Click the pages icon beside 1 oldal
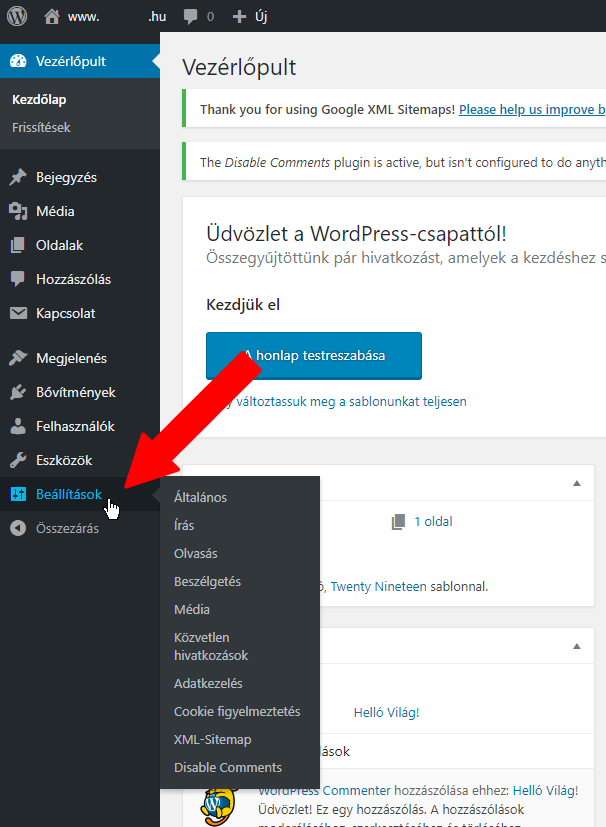Image resolution: width=606 pixels, height=827 pixels. [398, 522]
